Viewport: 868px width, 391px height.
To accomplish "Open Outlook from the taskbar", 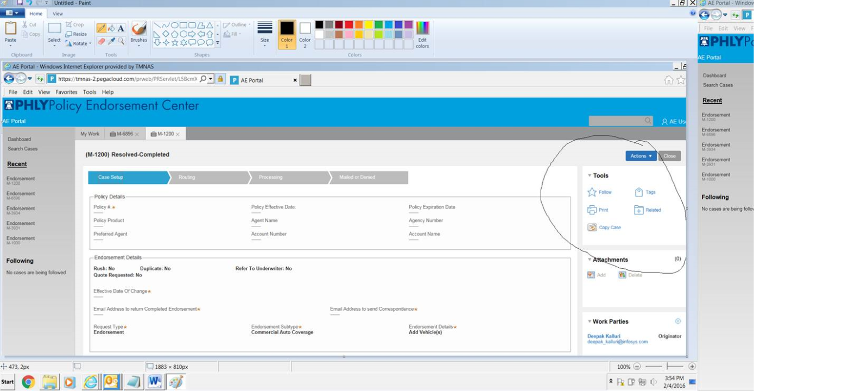I will point(111,382).
